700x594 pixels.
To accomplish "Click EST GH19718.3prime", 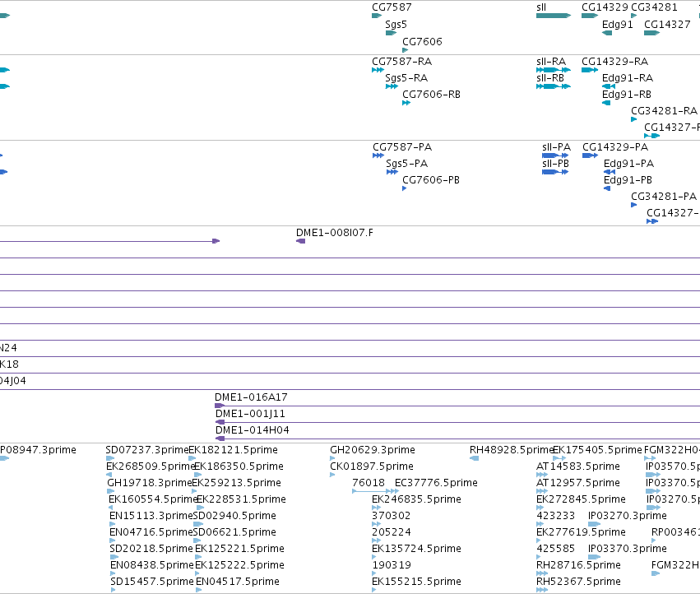I will tap(150, 483).
